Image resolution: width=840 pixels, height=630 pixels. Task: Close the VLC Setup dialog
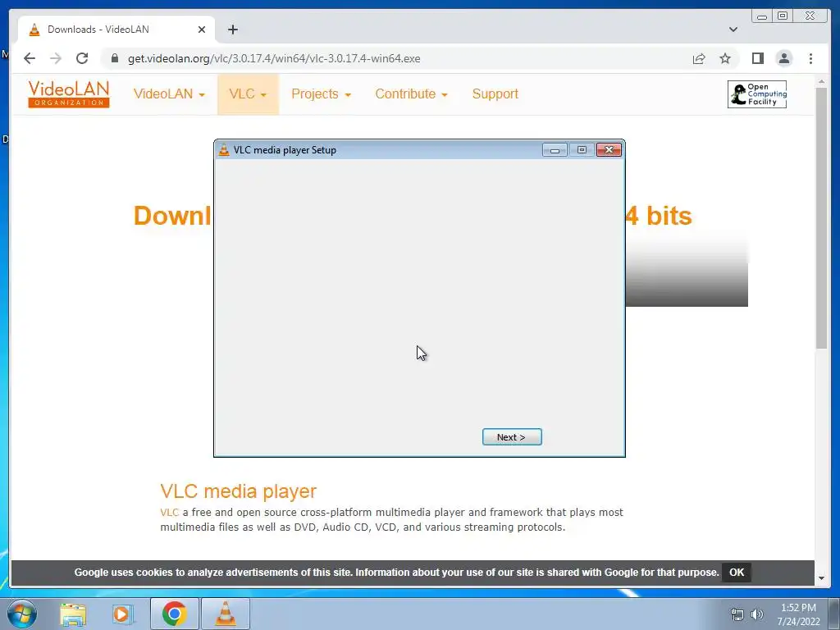[x=609, y=150]
